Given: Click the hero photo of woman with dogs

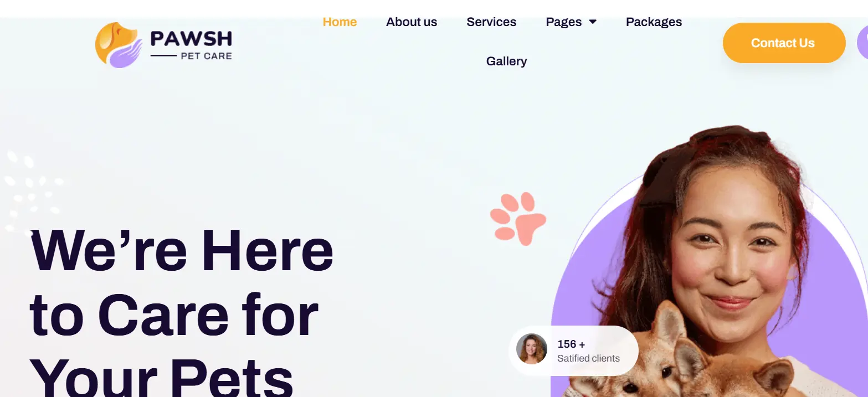Looking at the screenshot, I should (x=709, y=261).
